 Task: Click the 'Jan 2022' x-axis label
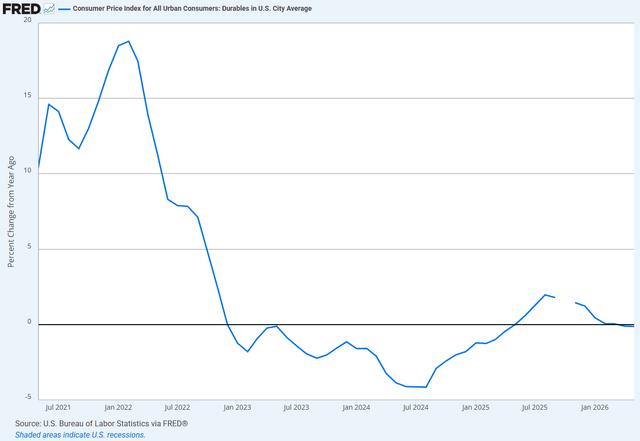click(x=118, y=407)
